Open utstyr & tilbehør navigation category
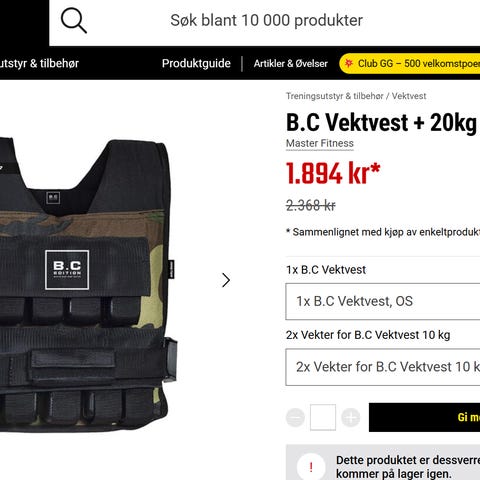Screen dimensions: 480x480 point(39,63)
